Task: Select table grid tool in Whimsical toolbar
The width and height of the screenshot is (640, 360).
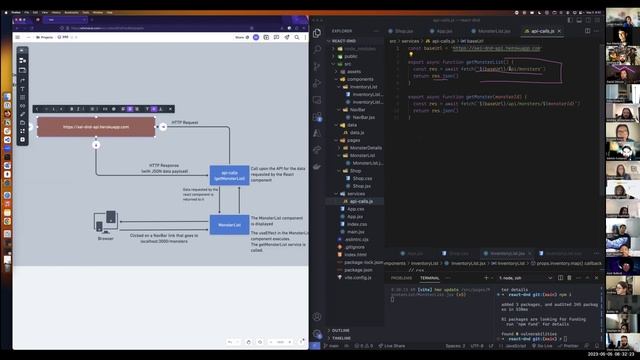Action: pyautogui.click(x=22, y=98)
